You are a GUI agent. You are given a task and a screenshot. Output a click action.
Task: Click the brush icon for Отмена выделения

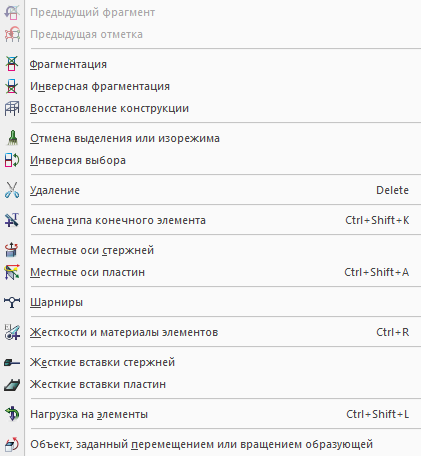pos(12,138)
